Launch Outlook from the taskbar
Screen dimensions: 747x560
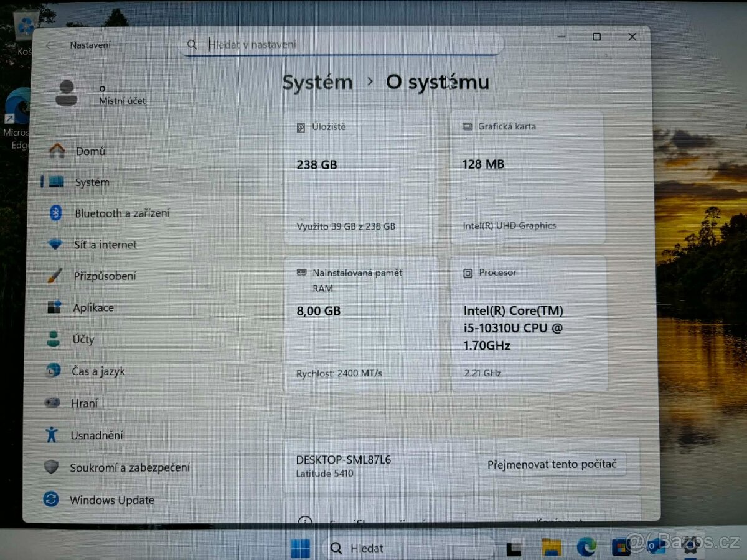[x=655, y=548]
